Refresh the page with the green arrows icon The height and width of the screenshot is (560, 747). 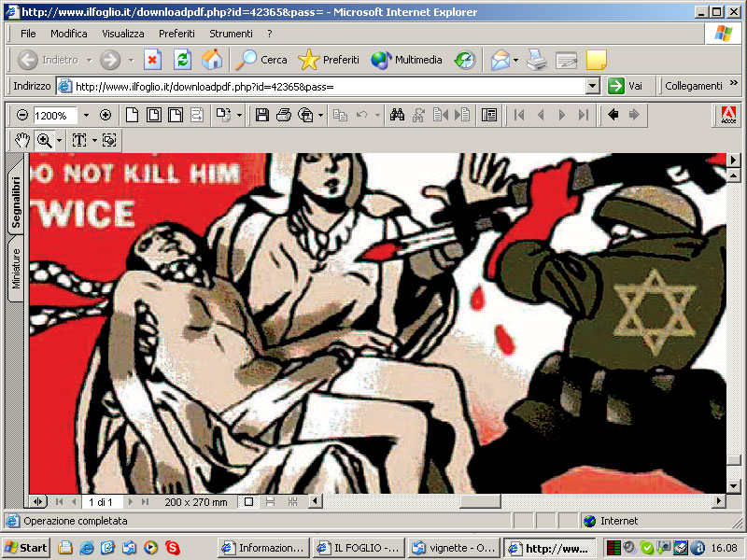pos(182,60)
